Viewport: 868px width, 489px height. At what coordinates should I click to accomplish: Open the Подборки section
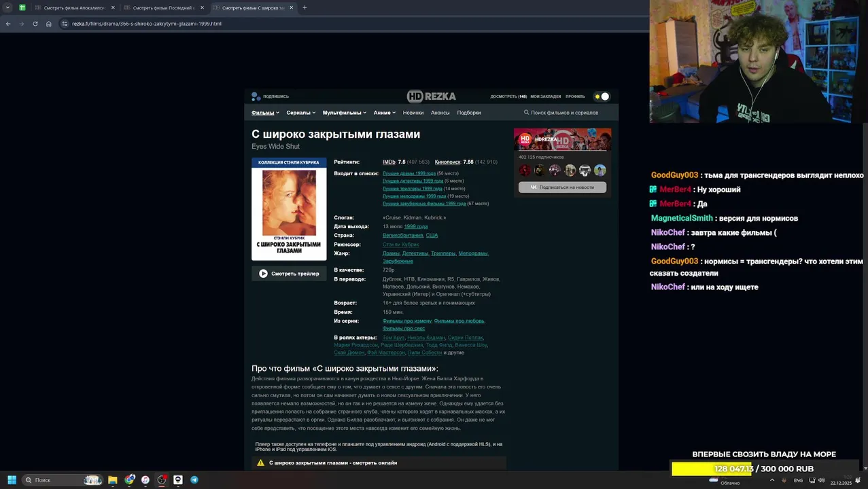tap(469, 113)
